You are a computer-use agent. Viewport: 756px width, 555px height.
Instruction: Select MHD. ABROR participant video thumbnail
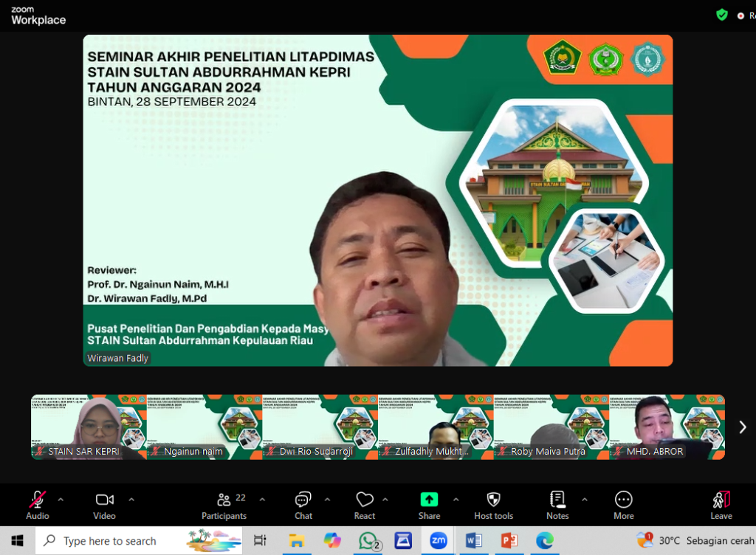(667, 427)
